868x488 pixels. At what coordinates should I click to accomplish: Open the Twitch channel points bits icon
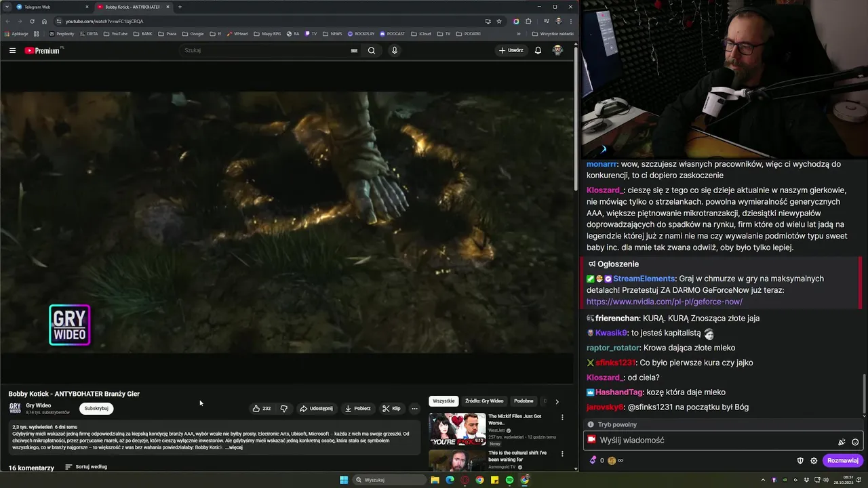tap(593, 460)
